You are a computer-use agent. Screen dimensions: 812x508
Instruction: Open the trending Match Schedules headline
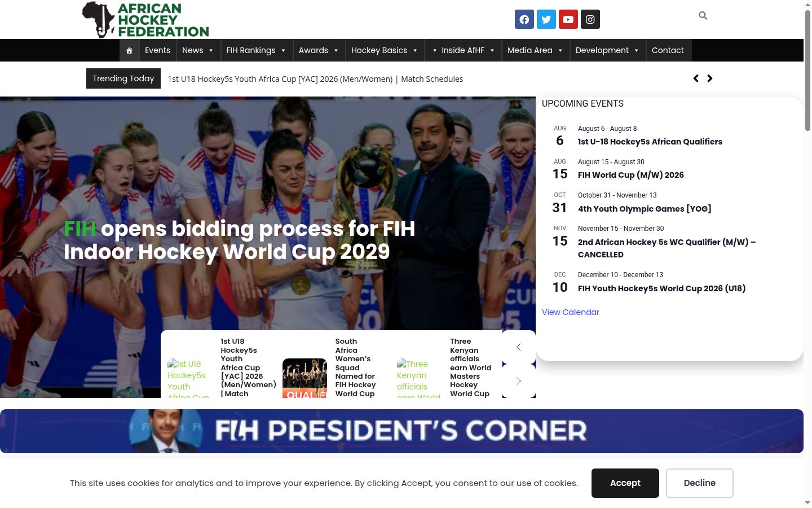pos(315,79)
